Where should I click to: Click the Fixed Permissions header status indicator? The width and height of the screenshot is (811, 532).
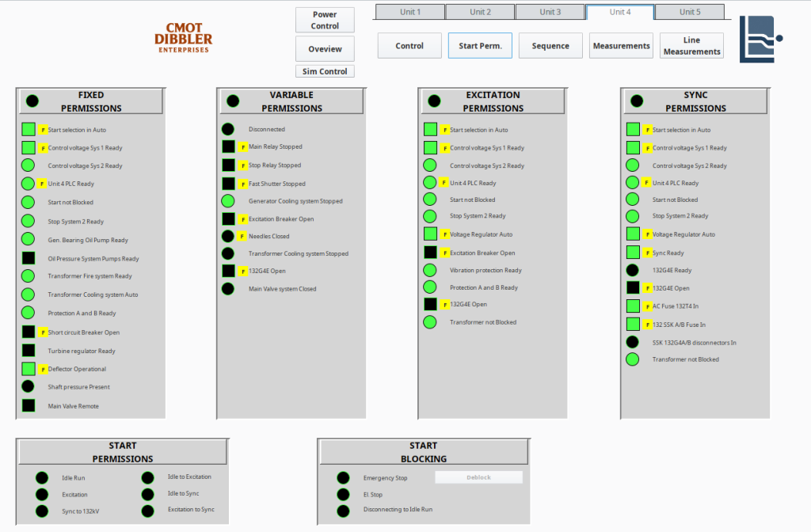32,101
